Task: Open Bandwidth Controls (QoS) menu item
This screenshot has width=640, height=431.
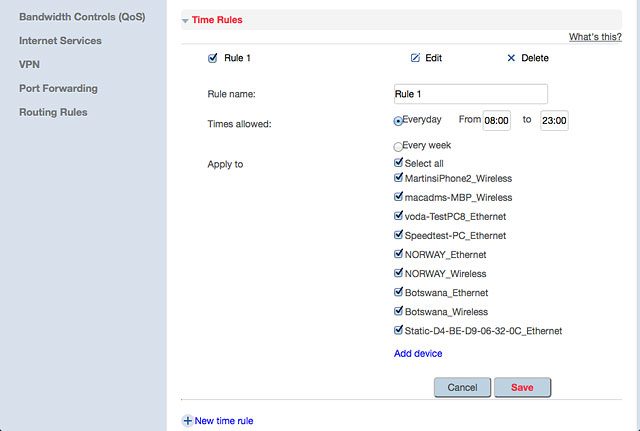Action: (x=82, y=17)
